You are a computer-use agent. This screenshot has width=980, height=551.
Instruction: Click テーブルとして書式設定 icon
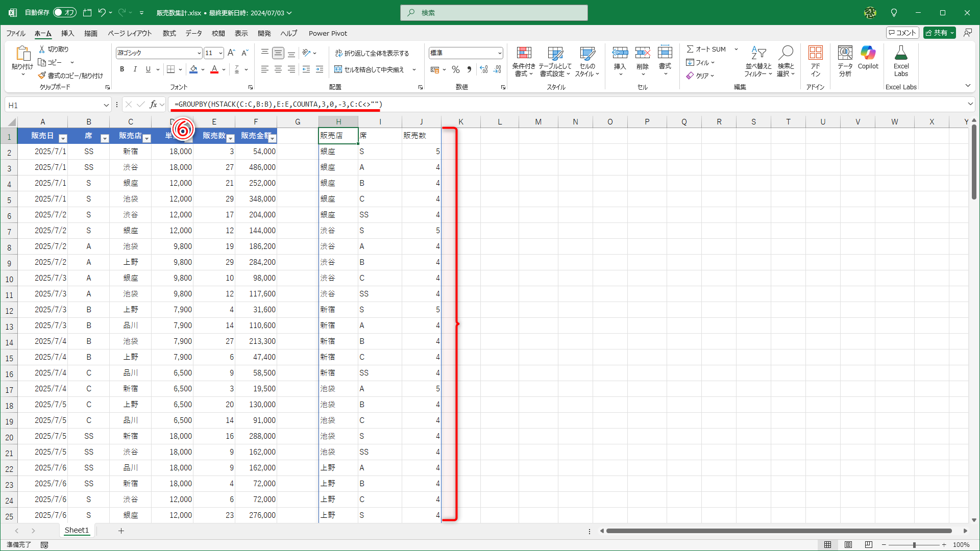pyautogui.click(x=555, y=61)
